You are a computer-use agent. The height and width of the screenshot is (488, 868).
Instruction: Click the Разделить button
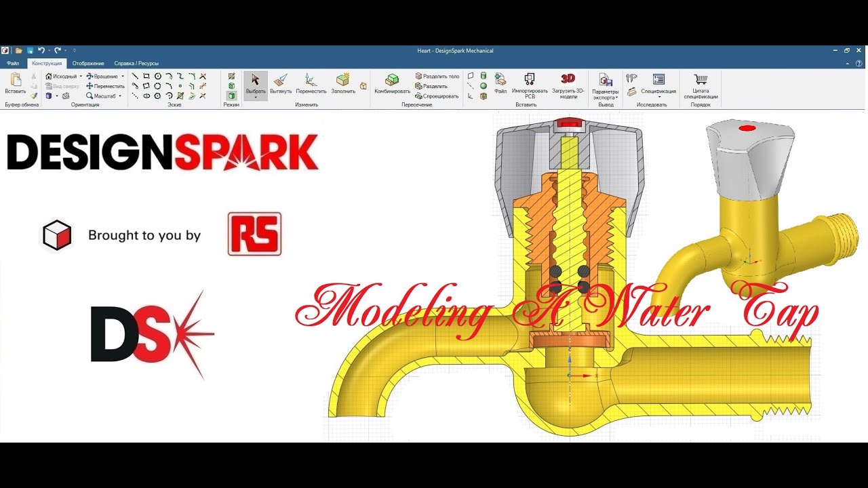(x=432, y=86)
